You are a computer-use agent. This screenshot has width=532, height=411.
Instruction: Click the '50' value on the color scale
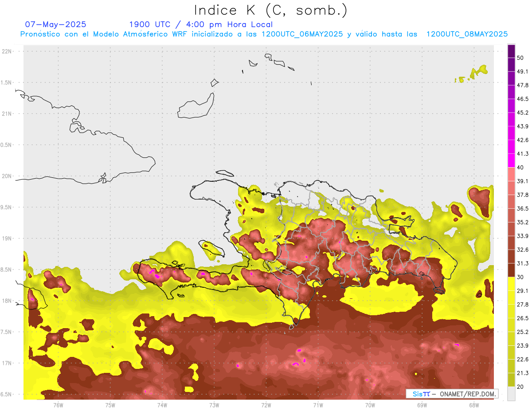(520, 58)
